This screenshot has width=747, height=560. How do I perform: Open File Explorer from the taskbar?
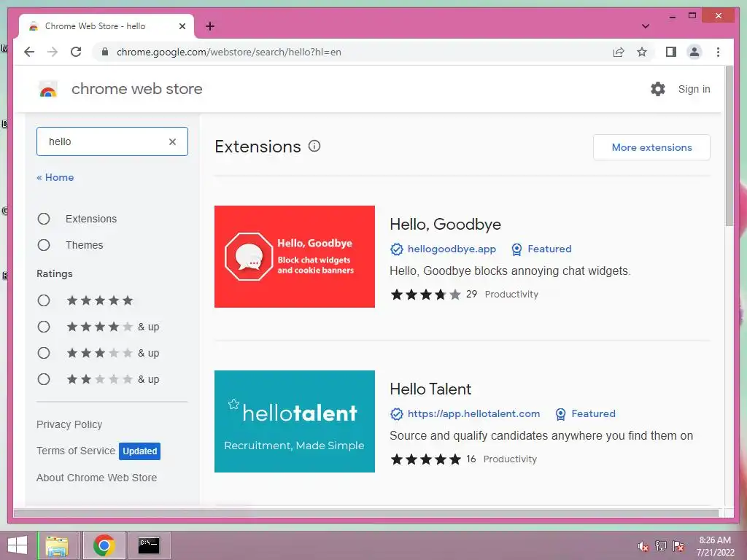57,545
